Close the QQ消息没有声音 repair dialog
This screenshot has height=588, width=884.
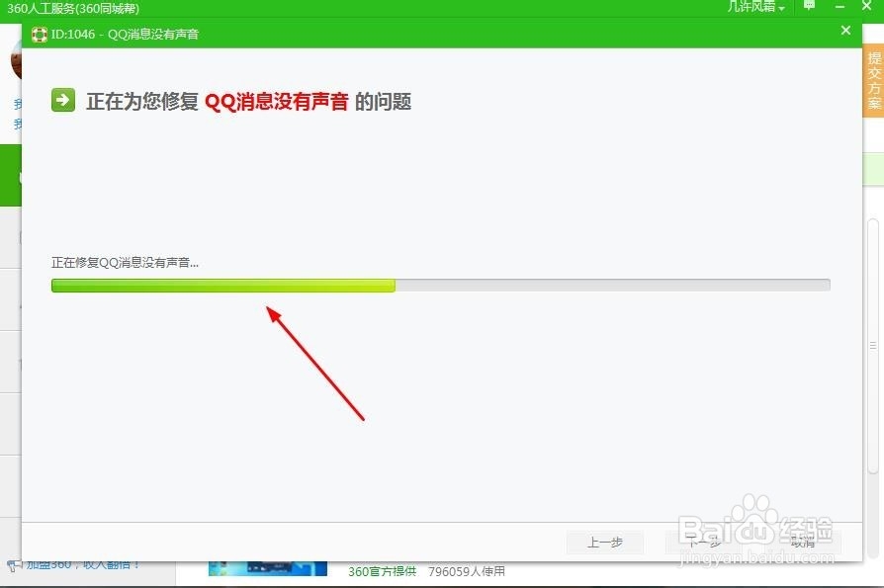(x=845, y=31)
